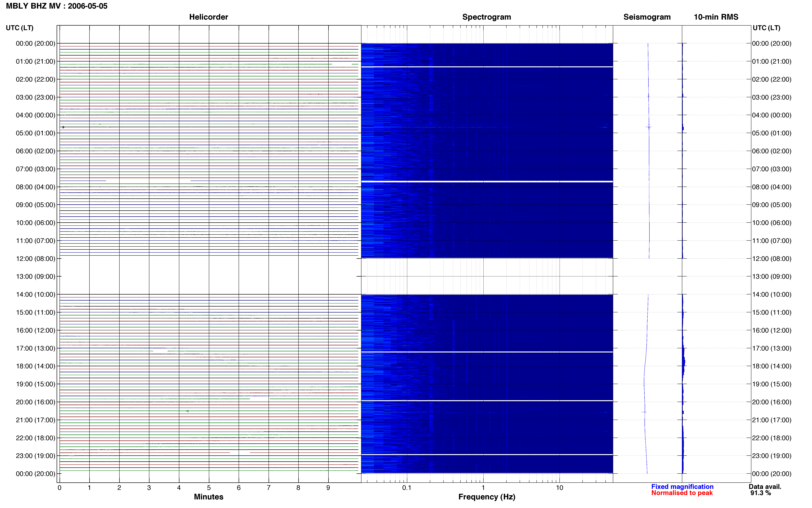Click the blue 'Fixed magnification' legend text
This screenshot has width=812, height=508.
tap(682, 486)
